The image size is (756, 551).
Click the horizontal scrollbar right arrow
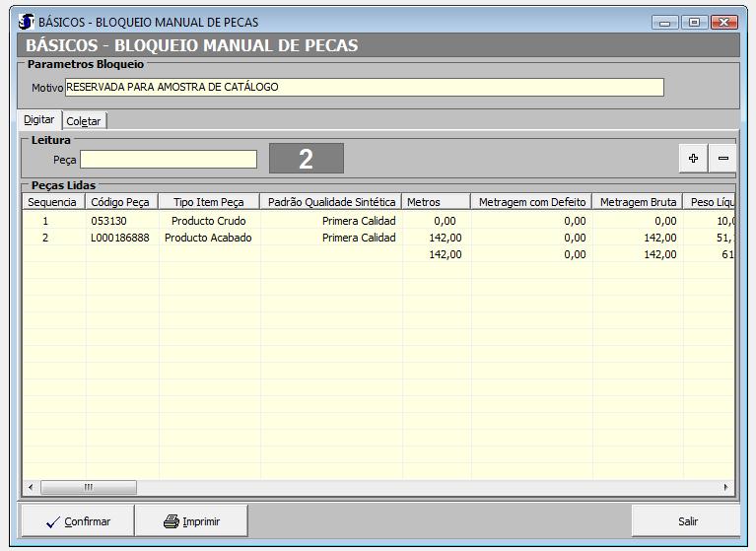pos(726,487)
